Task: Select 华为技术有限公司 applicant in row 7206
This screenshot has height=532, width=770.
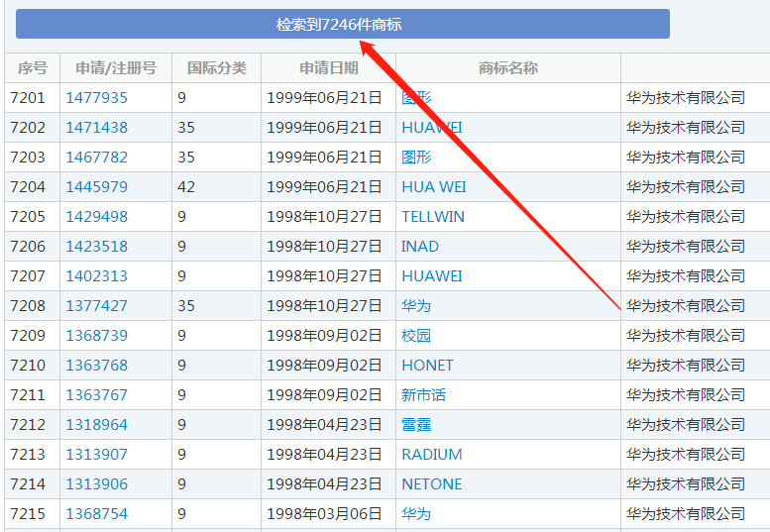Action: click(x=686, y=247)
